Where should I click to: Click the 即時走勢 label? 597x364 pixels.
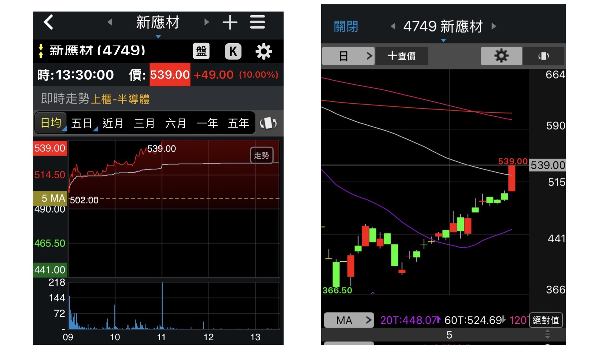(65, 99)
